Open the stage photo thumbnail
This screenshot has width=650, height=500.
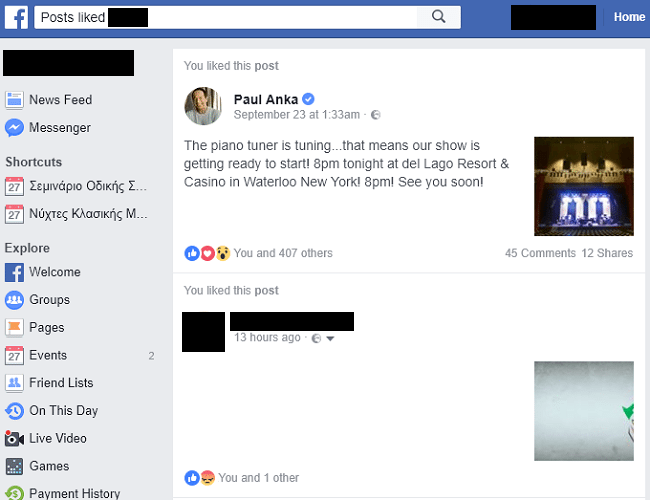coord(584,186)
